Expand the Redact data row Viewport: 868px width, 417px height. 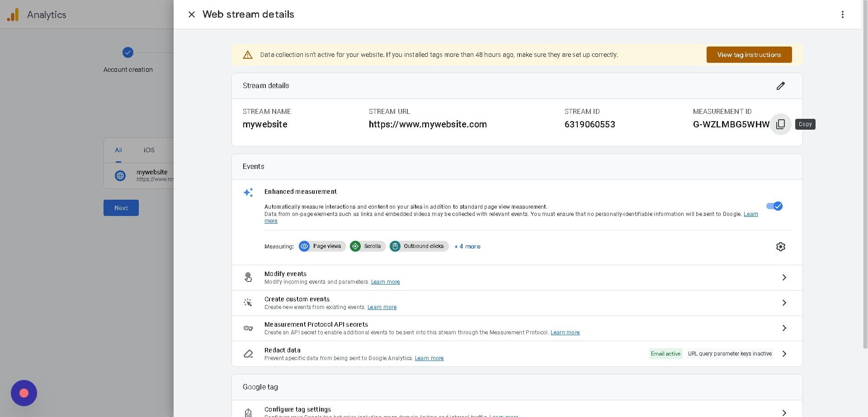click(x=784, y=354)
